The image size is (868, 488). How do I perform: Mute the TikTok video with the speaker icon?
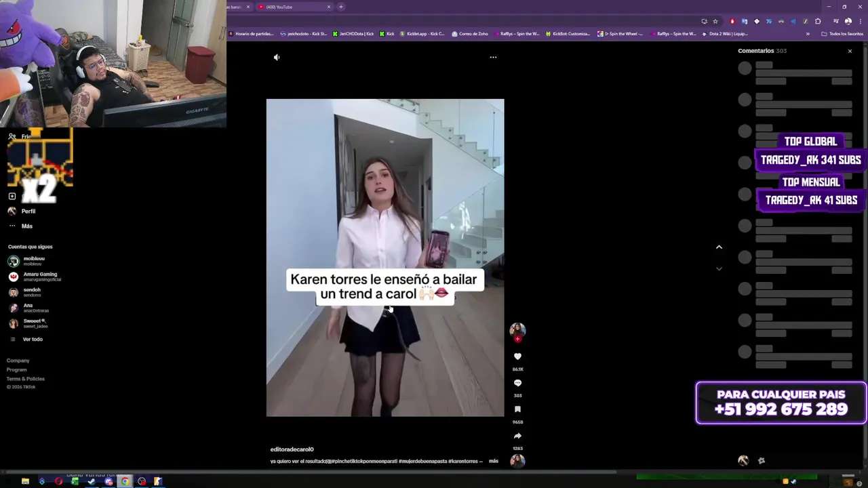point(277,58)
